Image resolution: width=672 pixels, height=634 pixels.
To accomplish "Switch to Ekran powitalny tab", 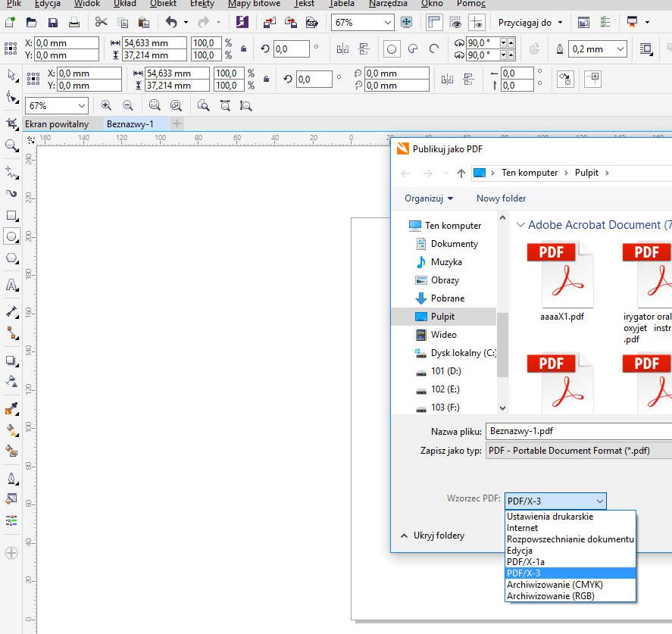I will click(x=57, y=123).
